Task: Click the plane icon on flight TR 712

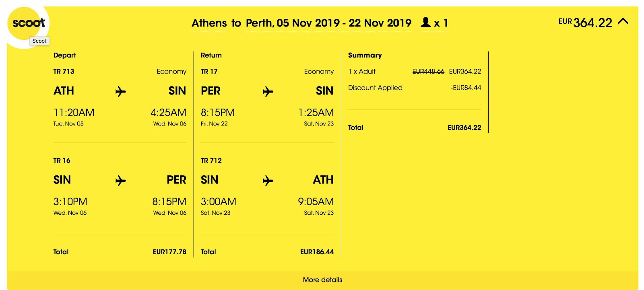Action: tap(268, 181)
